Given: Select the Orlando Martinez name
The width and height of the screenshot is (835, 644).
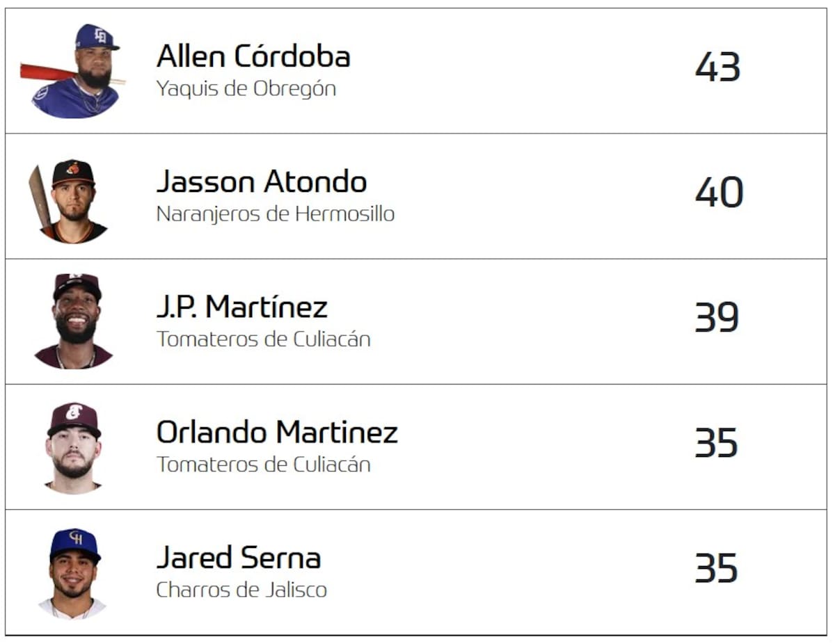Looking at the screenshot, I should click(277, 433).
